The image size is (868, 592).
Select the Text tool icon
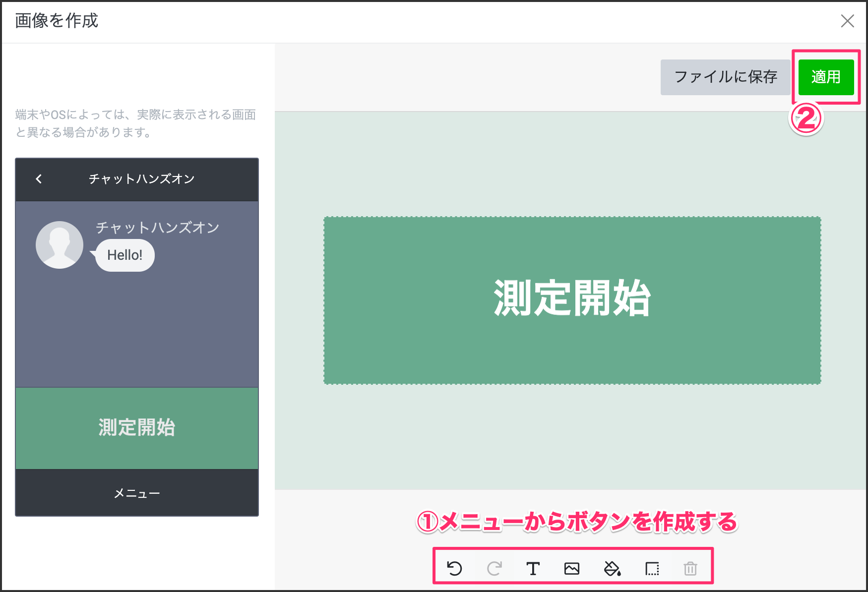pos(533,568)
